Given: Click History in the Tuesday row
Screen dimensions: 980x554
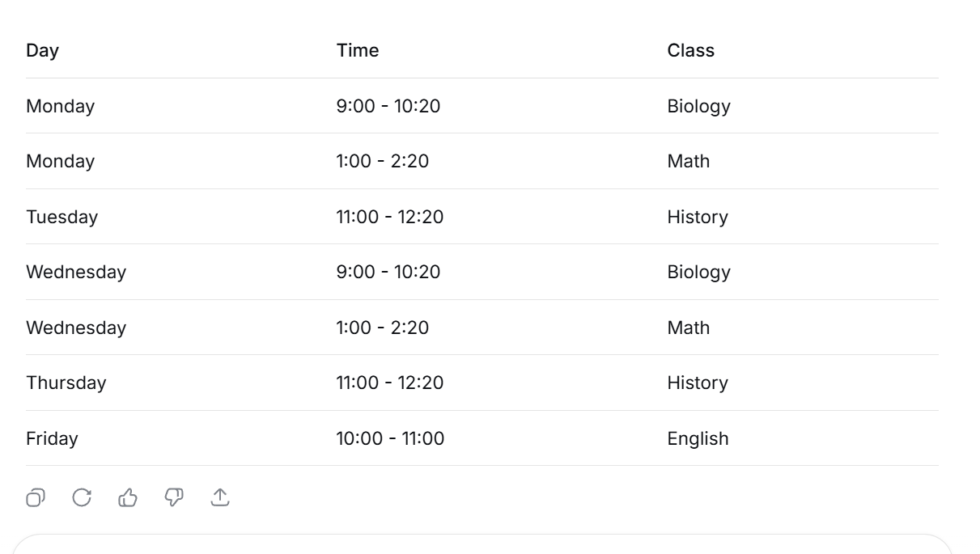Looking at the screenshot, I should [x=698, y=217].
